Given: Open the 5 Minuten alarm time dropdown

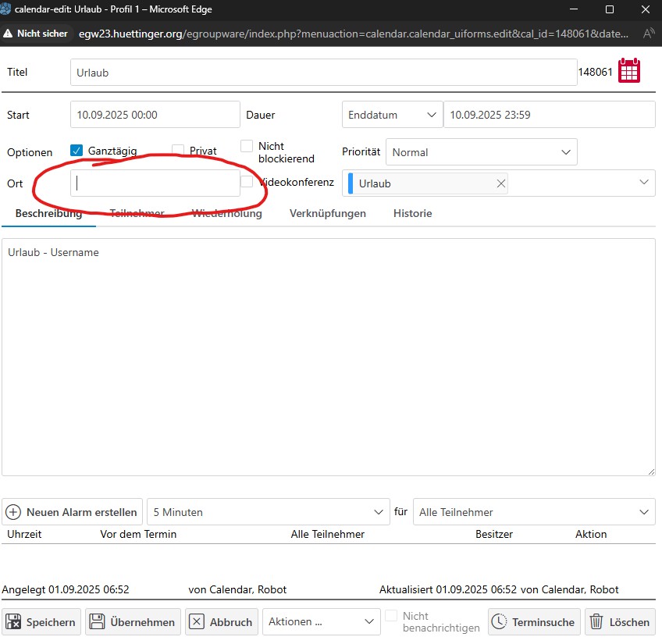Looking at the screenshot, I should 268,512.
